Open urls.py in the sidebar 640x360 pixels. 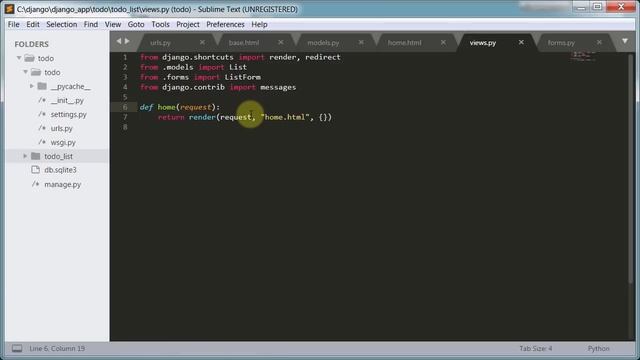(62, 128)
